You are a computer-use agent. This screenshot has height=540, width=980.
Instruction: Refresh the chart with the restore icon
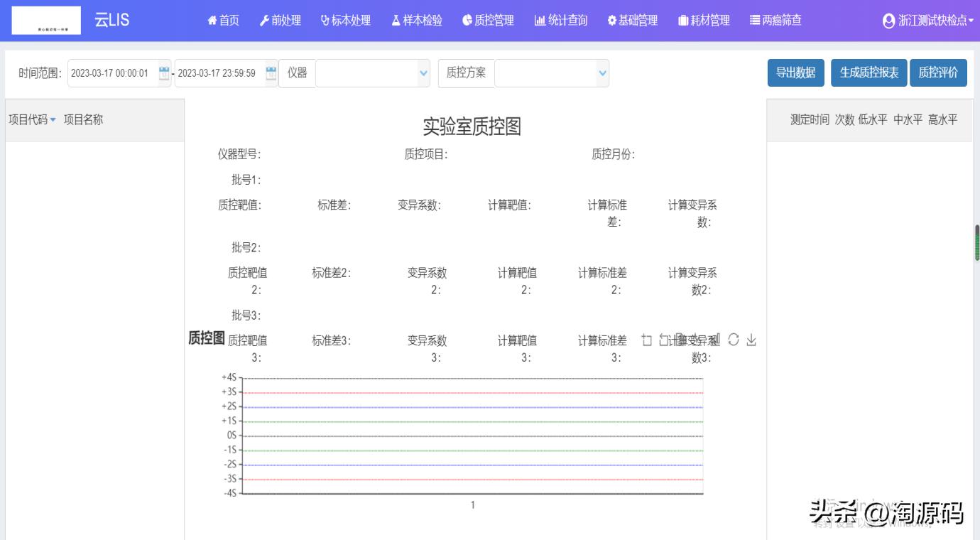(734, 340)
